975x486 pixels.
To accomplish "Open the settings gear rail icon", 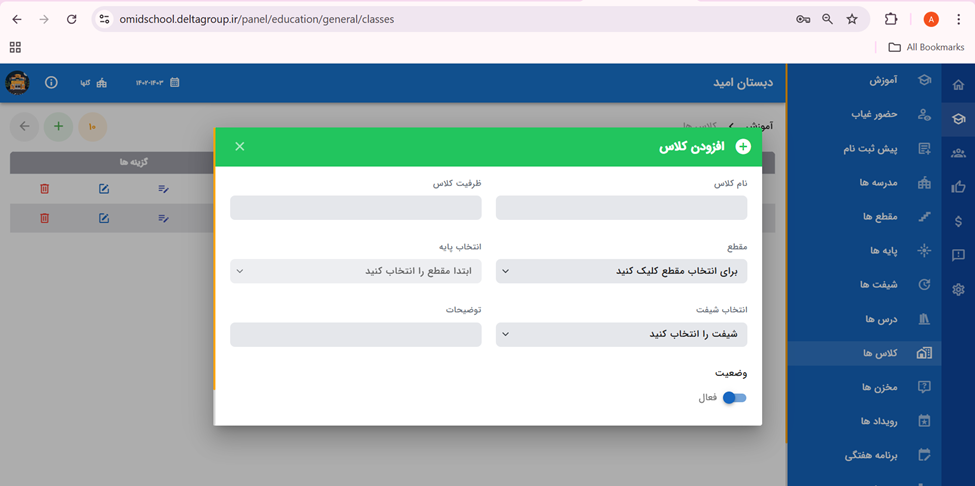I will [958, 288].
